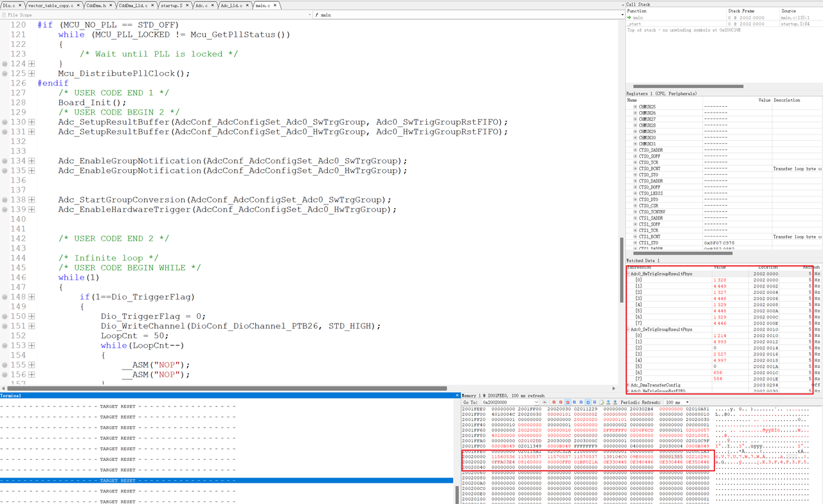Click the current-frame arrow beside main in Call Stack
This screenshot has height=504, width=823.
[x=629, y=17]
